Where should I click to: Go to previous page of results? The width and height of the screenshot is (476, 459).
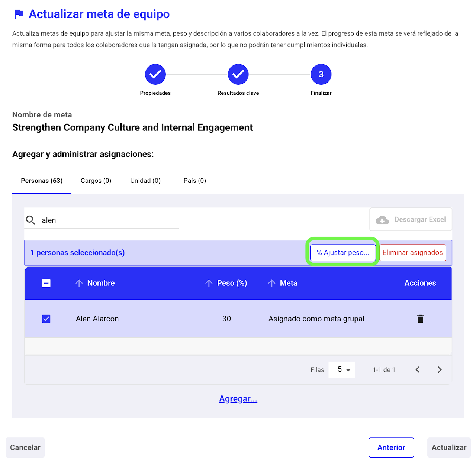tap(418, 369)
